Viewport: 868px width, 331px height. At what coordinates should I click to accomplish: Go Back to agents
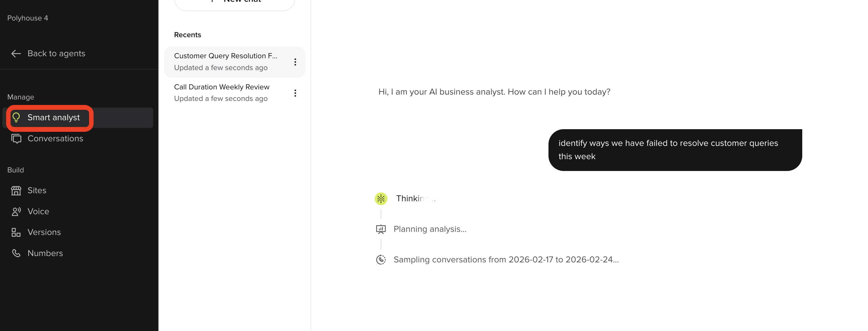[56, 54]
